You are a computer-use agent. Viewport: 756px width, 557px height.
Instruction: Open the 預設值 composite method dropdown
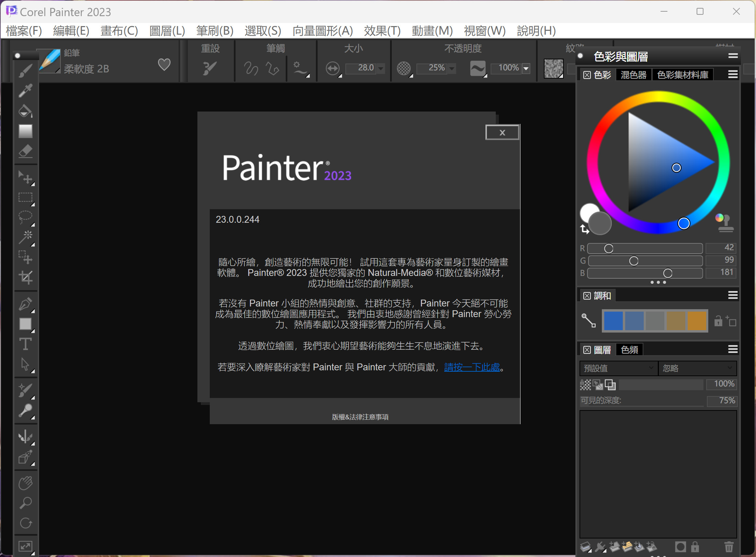(619, 368)
